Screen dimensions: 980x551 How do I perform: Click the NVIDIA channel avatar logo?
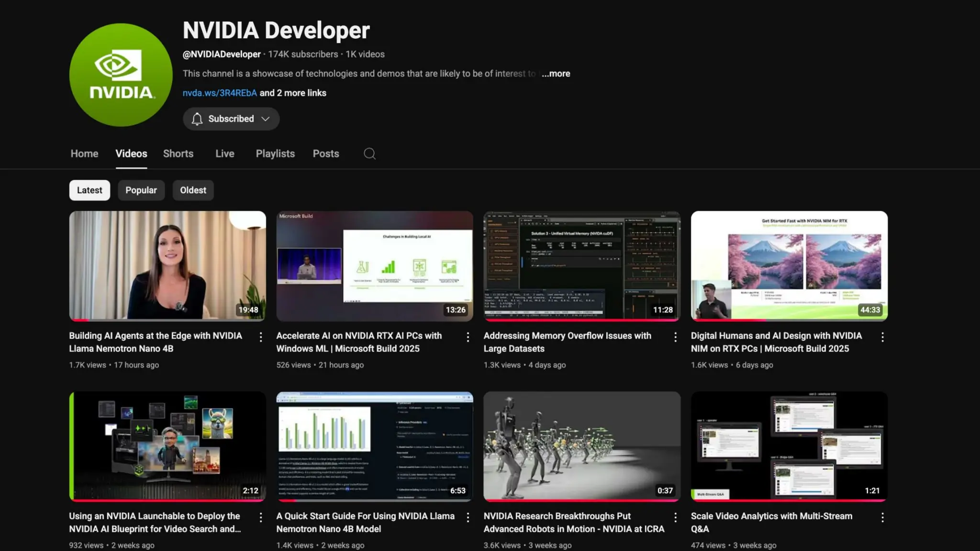(x=121, y=75)
